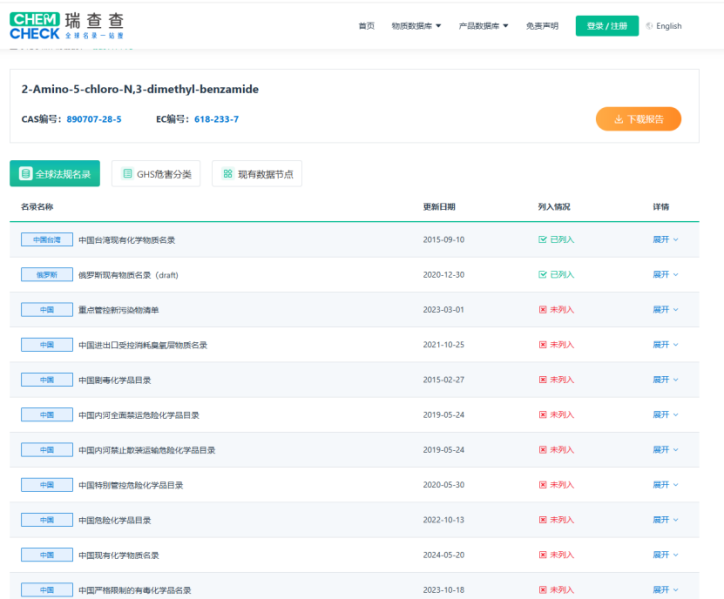
Task: Click the 下载报告 download button
Action: click(x=638, y=119)
